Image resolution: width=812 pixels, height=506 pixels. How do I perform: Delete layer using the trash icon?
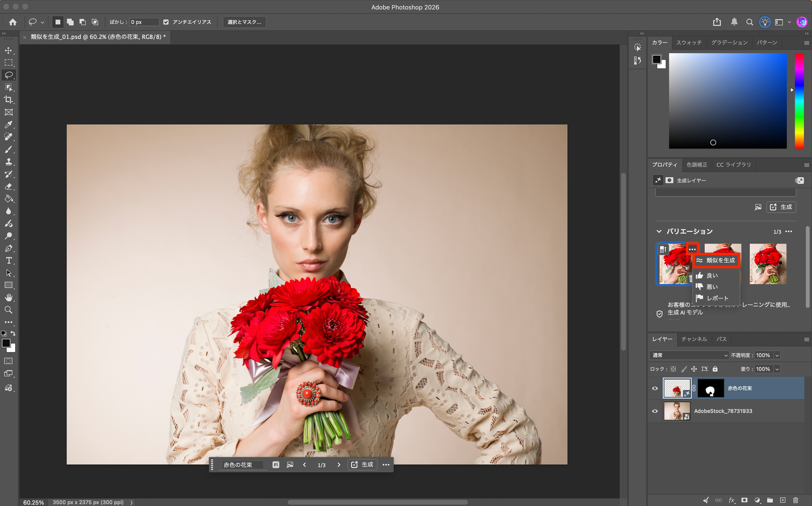[795, 500]
